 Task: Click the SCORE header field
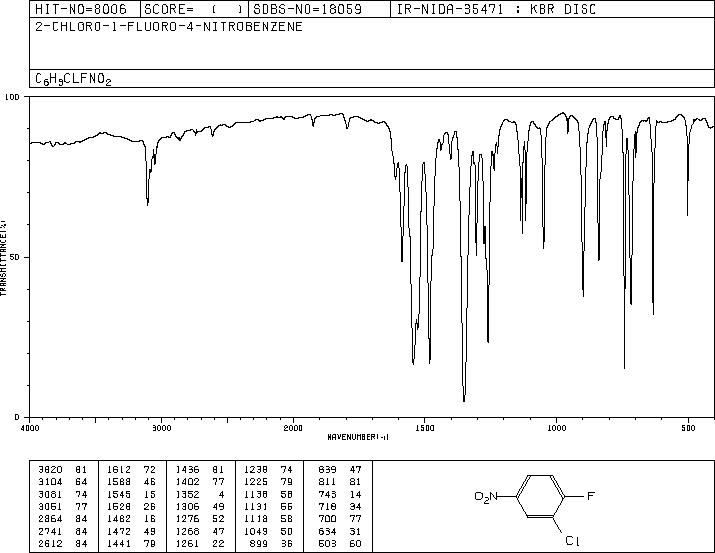(194, 9)
